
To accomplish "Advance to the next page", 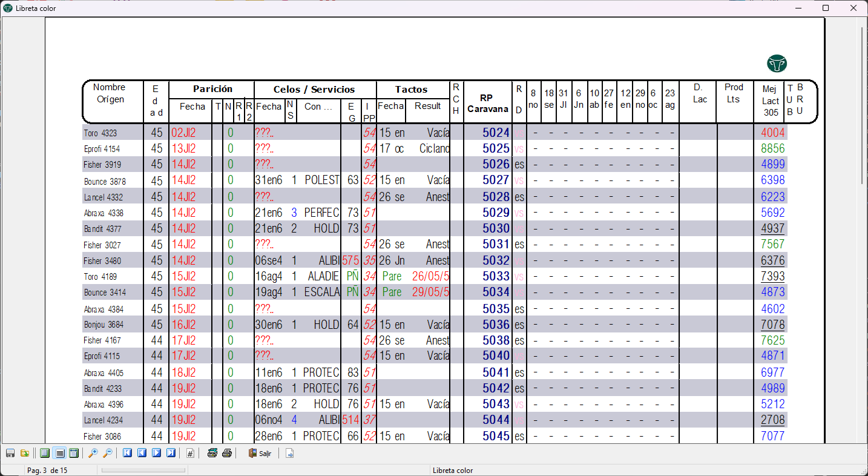I will click(156, 453).
